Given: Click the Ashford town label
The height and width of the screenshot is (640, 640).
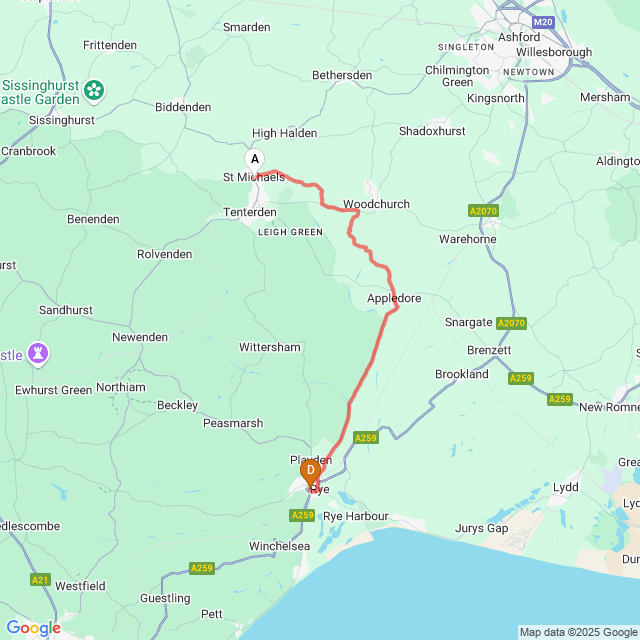Looking at the screenshot, I should point(519,37).
